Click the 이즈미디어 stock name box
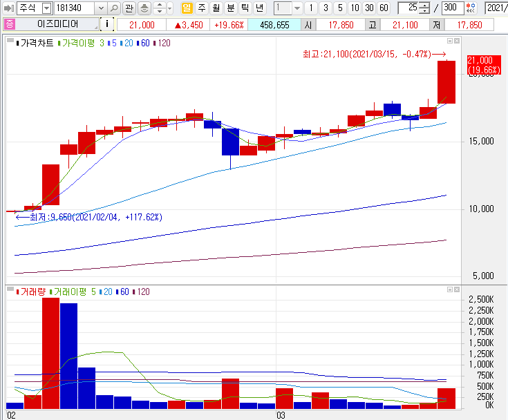 point(57,24)
